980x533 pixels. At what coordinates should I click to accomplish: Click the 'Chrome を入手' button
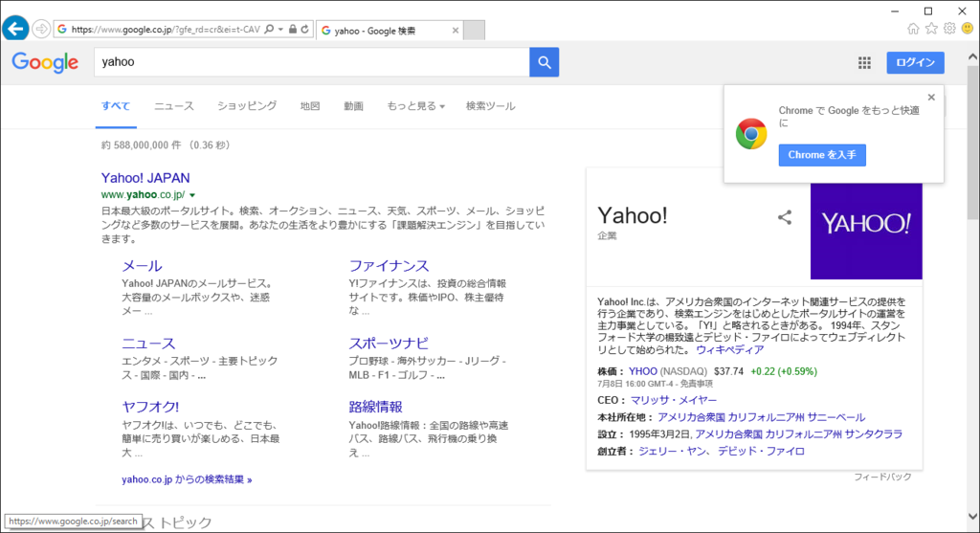[822, 155]
